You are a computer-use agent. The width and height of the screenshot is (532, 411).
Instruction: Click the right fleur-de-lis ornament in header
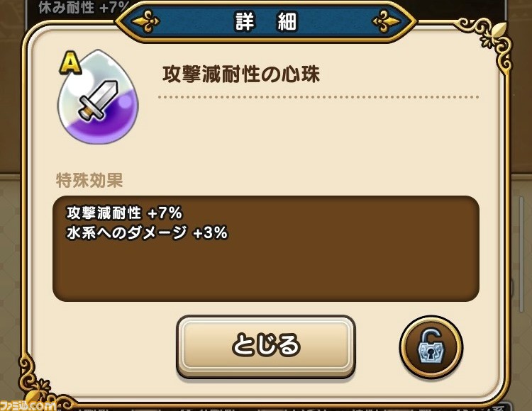tap(387, 21)
